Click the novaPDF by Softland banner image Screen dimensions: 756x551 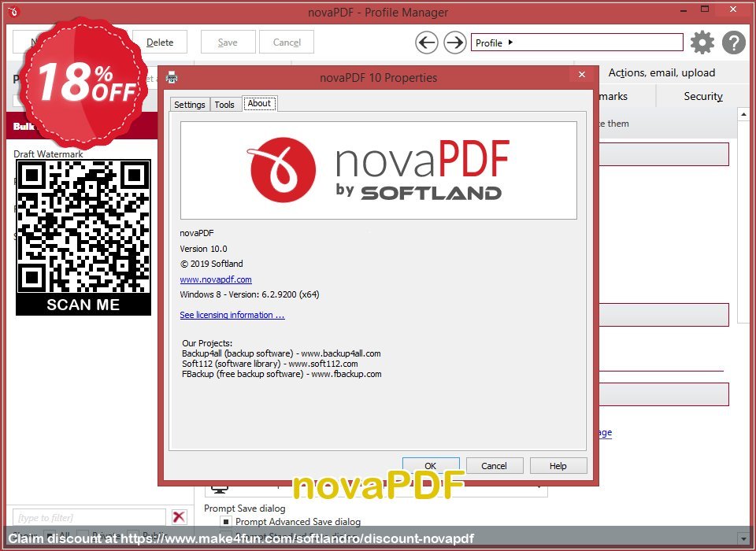[x=379, y=170]
